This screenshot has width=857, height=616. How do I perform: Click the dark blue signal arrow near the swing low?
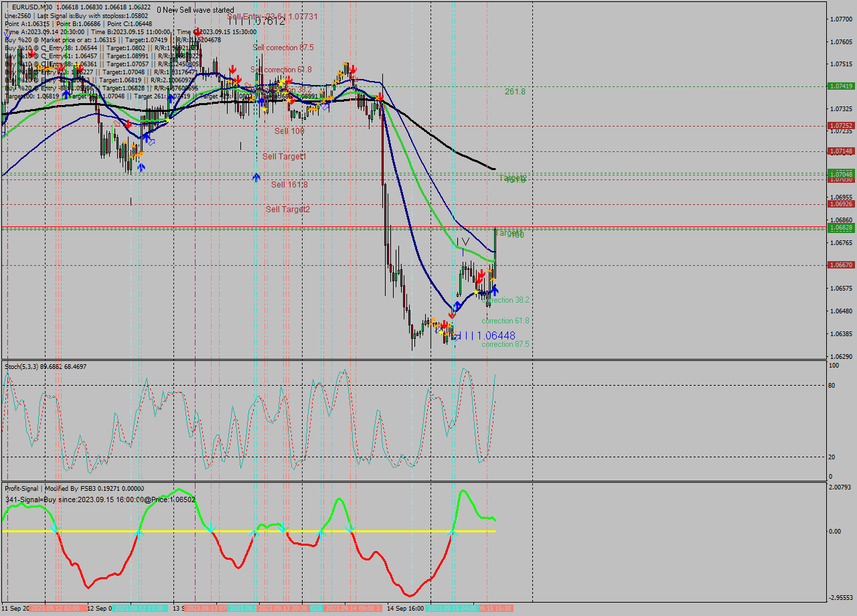[457, 305]
